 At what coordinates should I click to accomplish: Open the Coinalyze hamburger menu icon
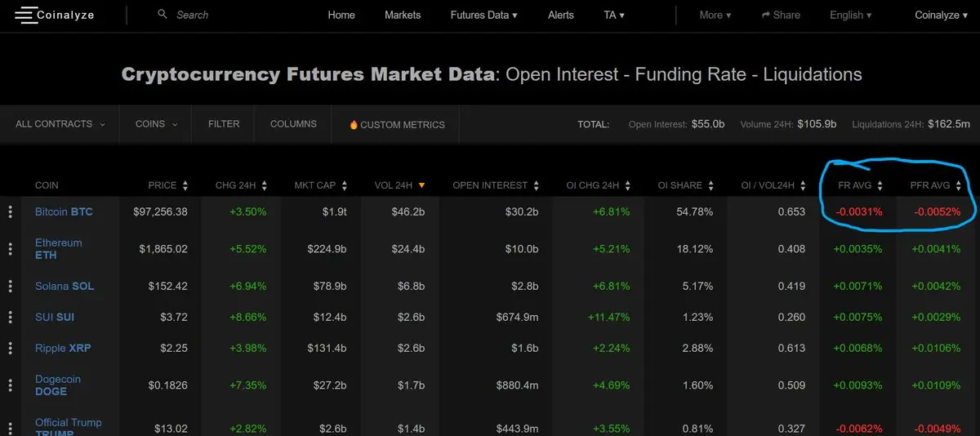pyautogui.click(x=25, y=15)
